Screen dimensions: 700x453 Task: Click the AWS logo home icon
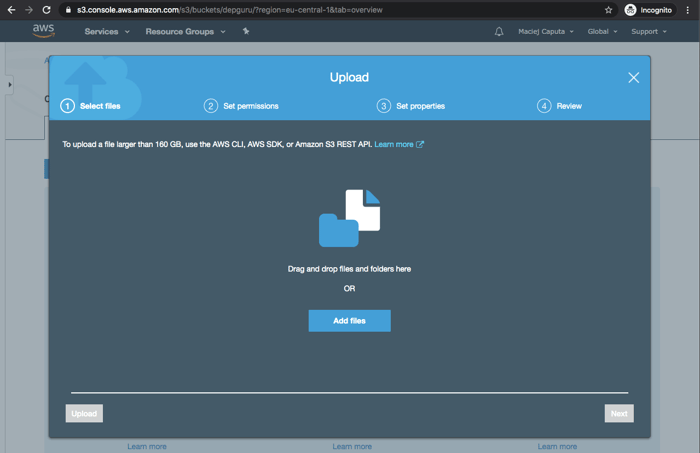(43, 31)
